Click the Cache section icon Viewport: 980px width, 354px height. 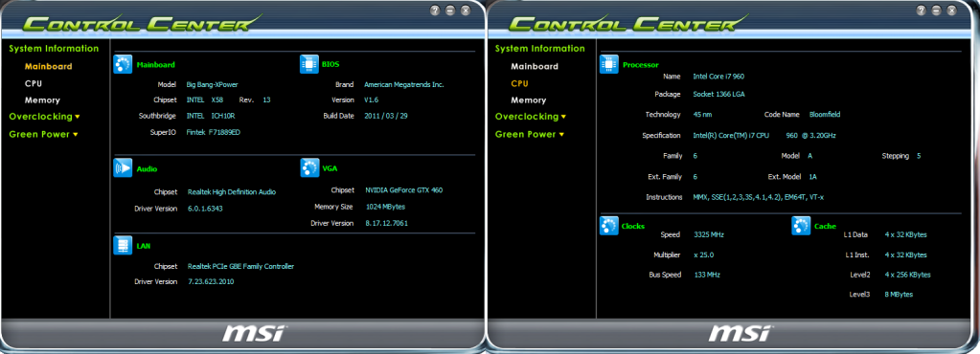801,226
